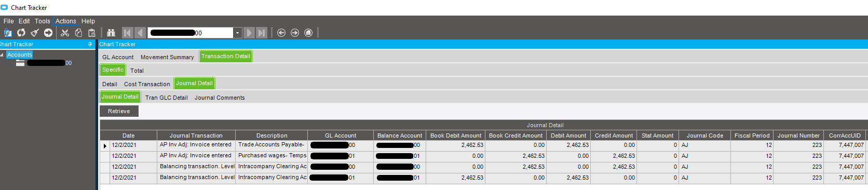Viewport: 868px width, 190px height.
Task: Sort by the Fiscal Period column header
Action: tap(752, 135)
